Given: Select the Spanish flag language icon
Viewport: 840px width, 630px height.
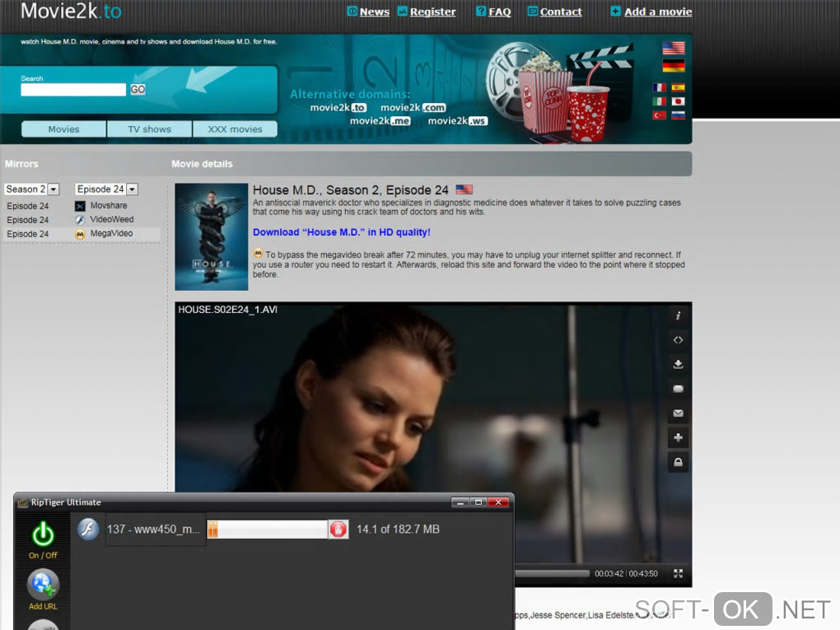Looking at the screenshot, I should pos(679,87).
